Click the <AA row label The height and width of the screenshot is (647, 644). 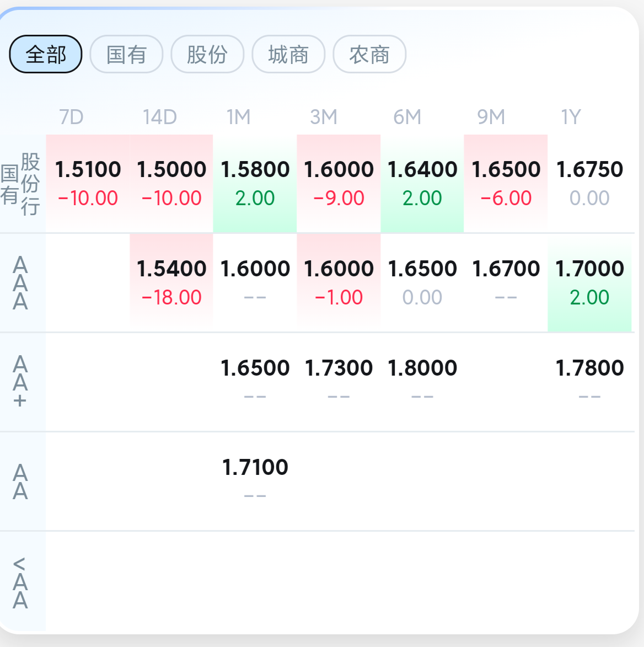pyautogui.click(x=20, y=582)
